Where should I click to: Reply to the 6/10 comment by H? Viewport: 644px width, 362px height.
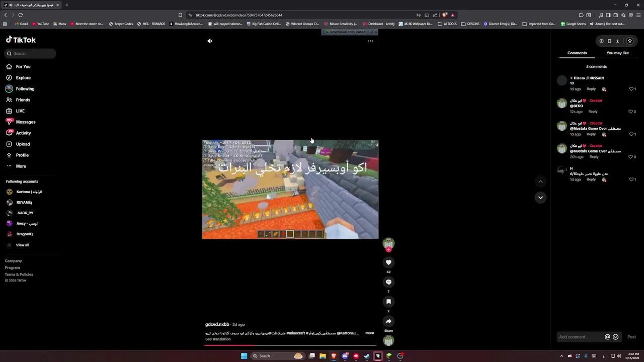[x=591, y=179]
